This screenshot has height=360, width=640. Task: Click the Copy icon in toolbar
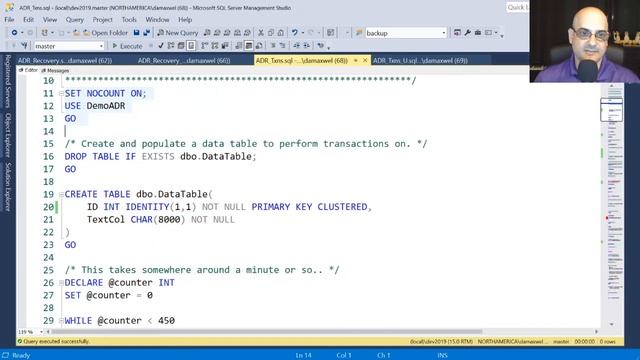(271, 33)
